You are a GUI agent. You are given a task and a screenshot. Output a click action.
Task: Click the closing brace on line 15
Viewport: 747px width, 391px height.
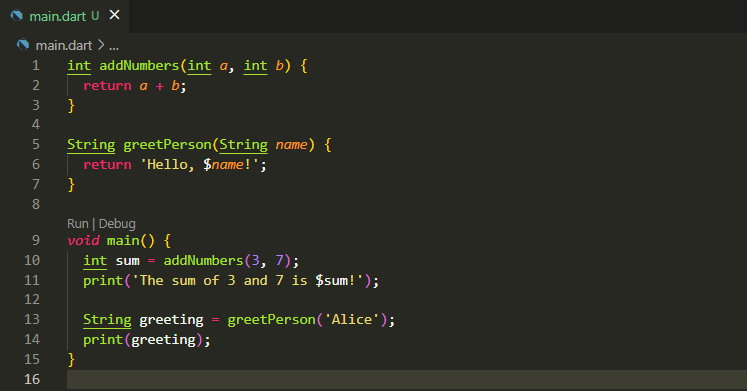[71, 360]
